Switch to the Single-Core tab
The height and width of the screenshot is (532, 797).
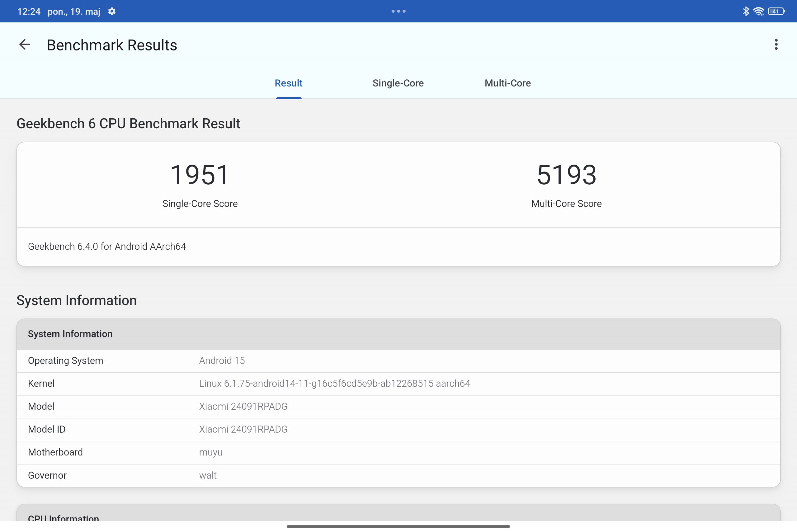(x=398, y=83)
